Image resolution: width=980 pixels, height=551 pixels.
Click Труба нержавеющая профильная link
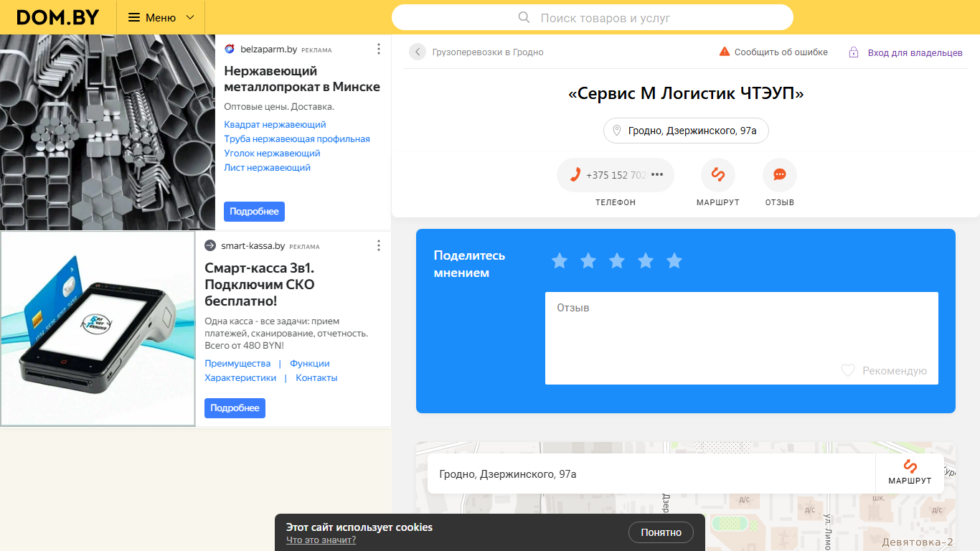(x=297, y=139)
